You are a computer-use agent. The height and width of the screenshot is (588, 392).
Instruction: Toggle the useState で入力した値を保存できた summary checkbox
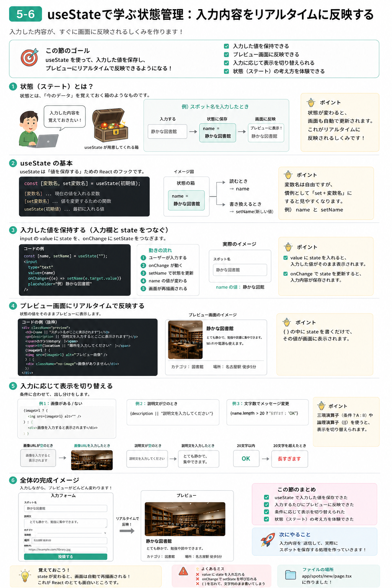(266, 497)
